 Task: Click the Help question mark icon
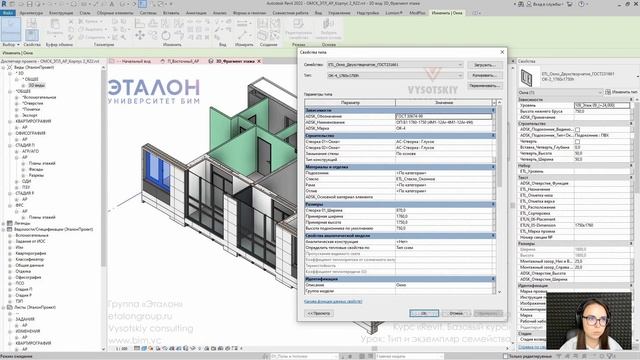[x=581, y=4]
